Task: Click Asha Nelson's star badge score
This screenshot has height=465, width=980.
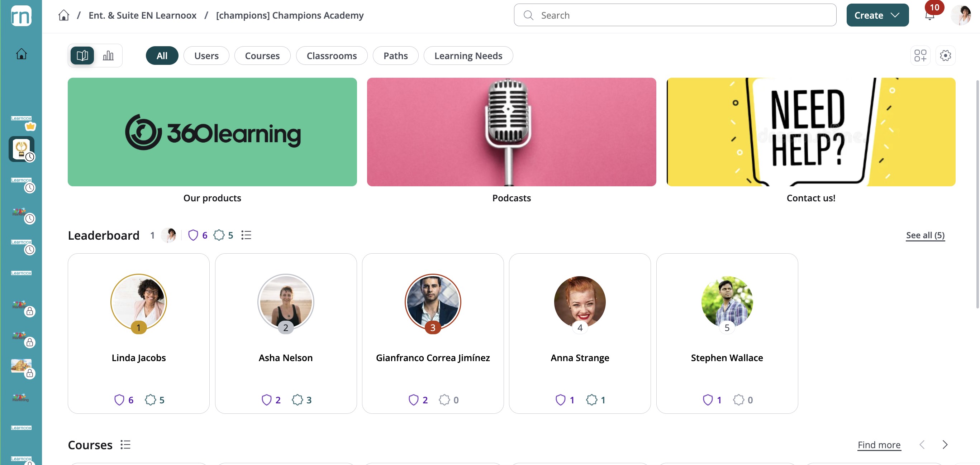Action: pyautogui.click(x=302, y=399)
